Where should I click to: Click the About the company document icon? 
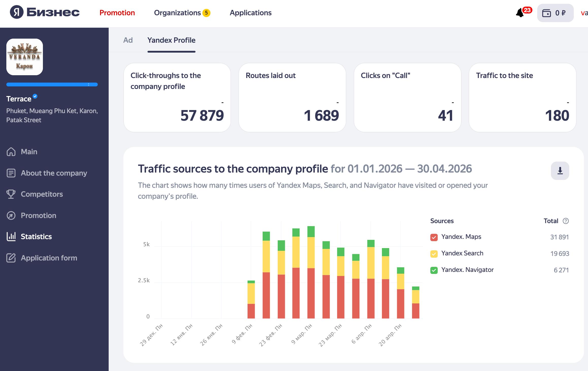[x=11, y=173]
